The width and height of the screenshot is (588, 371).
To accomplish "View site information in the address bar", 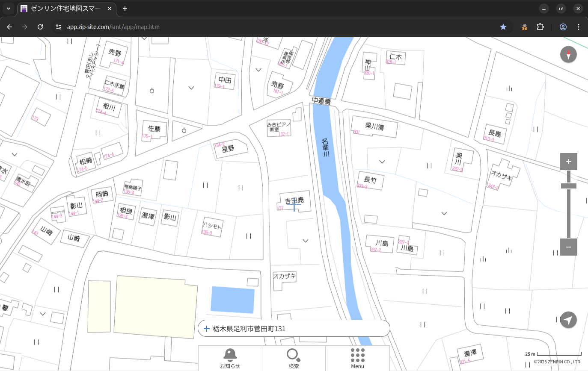I will (x=58, y=27).
